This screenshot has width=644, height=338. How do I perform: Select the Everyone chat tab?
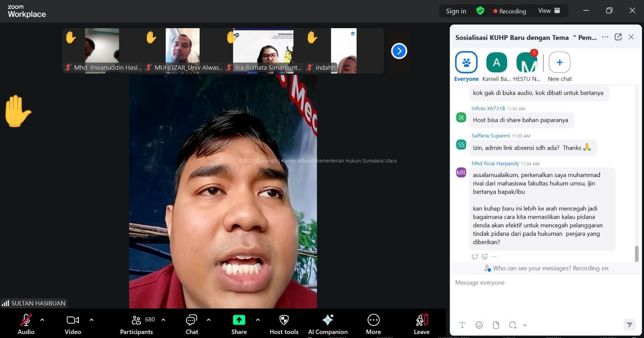point(466,63)
